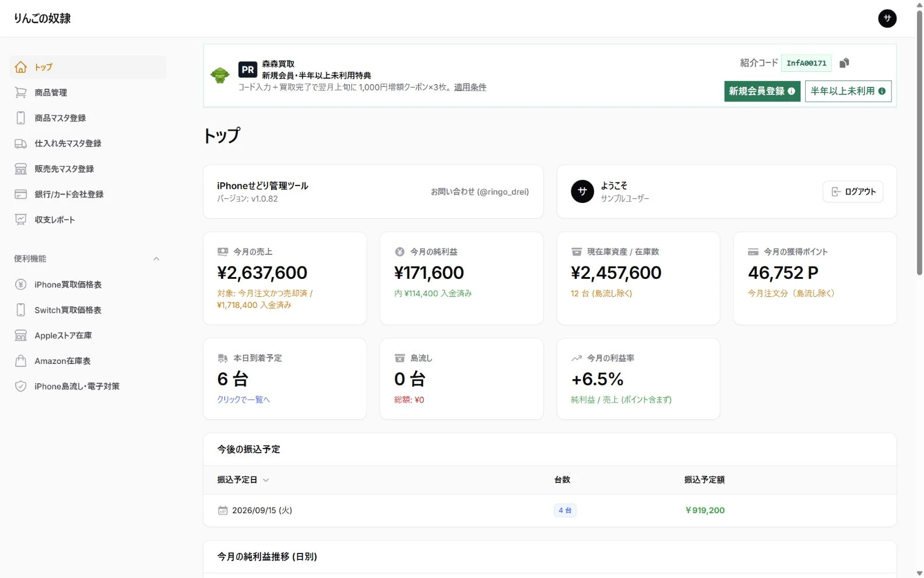Click the +6.5% profit rate value

click(597, 379)
